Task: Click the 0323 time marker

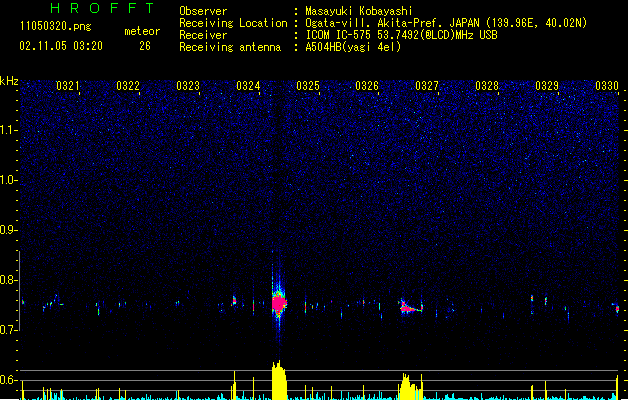Action: tap(188, 85)
